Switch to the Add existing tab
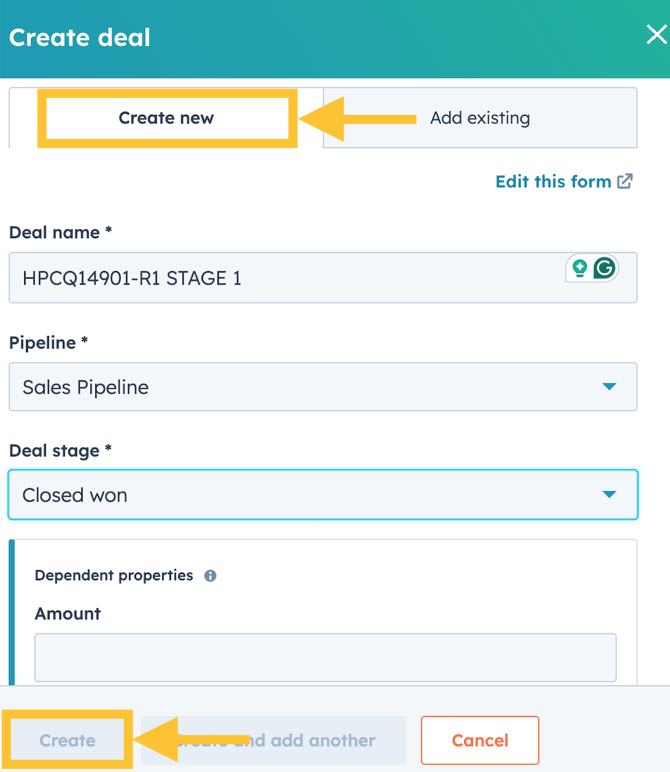The width and height of the screenshot is (670, 772). click(480, 118)
